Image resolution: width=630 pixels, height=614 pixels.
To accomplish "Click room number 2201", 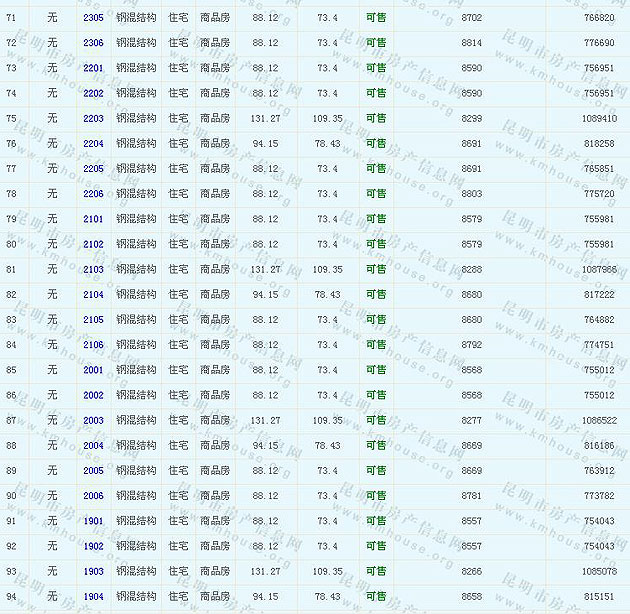I will point(93,68).
